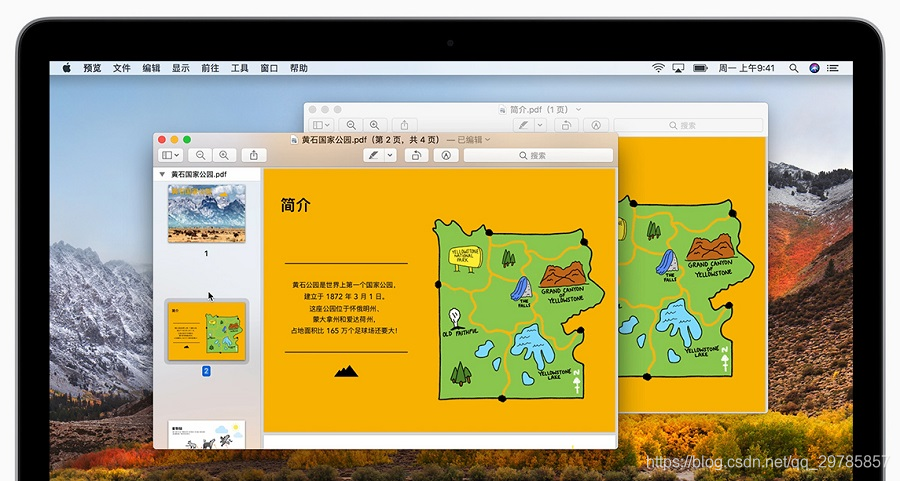Open the 前往 menu
The image size is (900, 481).
pyautogui.click(x=210, y=68)
